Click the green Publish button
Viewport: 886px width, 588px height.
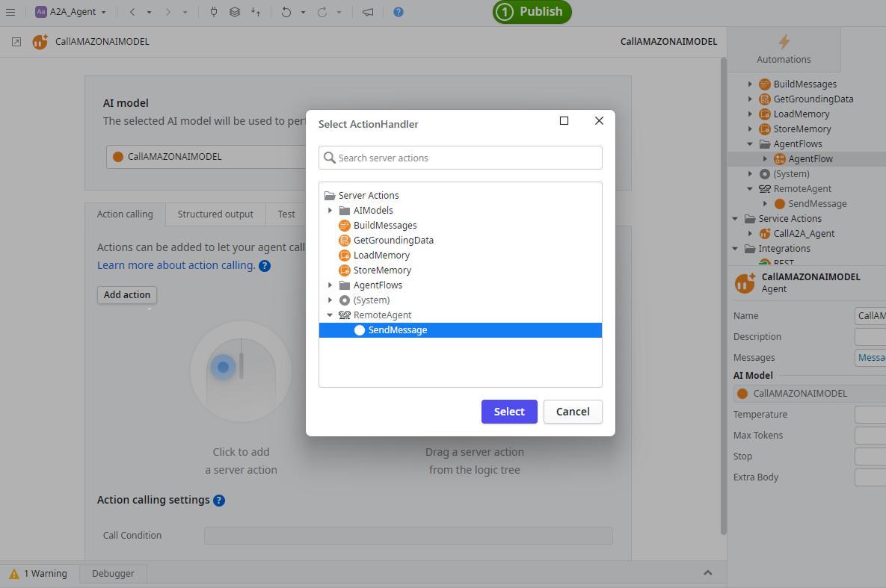(x=532, y=12)
